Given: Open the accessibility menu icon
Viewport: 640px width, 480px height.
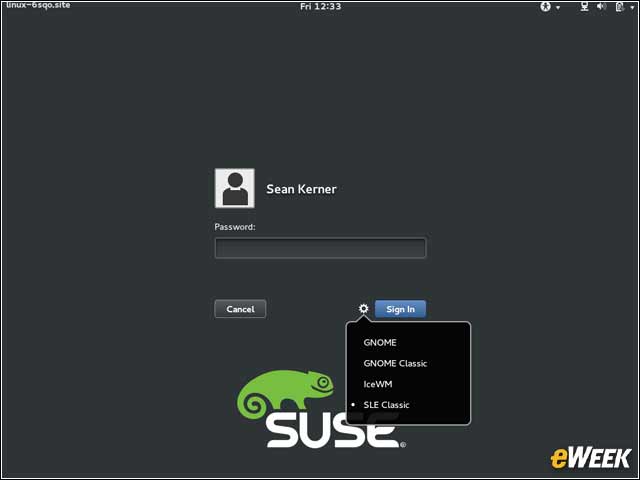Looking at the screenshot, I should click(545, 7).
